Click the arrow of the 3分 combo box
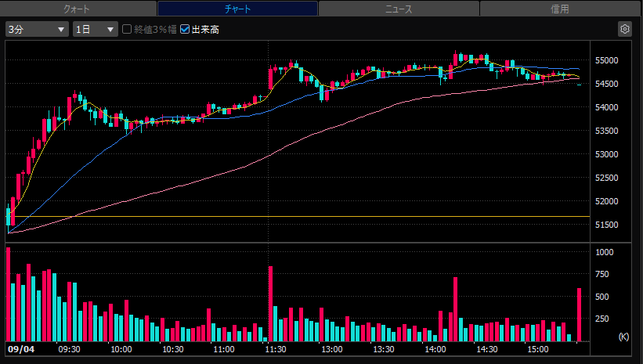Screen dimensions: 643x364 61,30
